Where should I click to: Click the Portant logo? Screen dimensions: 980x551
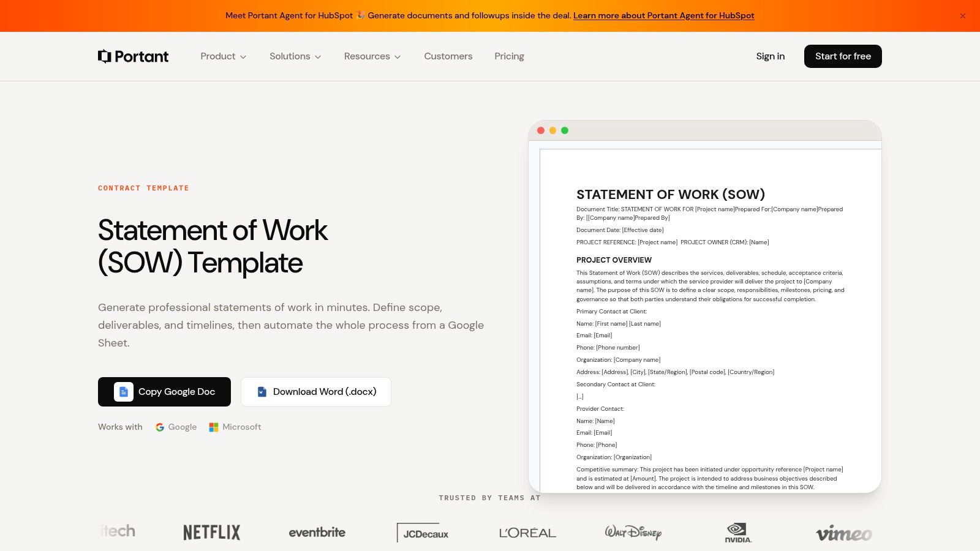pyautogui.click(x=133, y=56)
